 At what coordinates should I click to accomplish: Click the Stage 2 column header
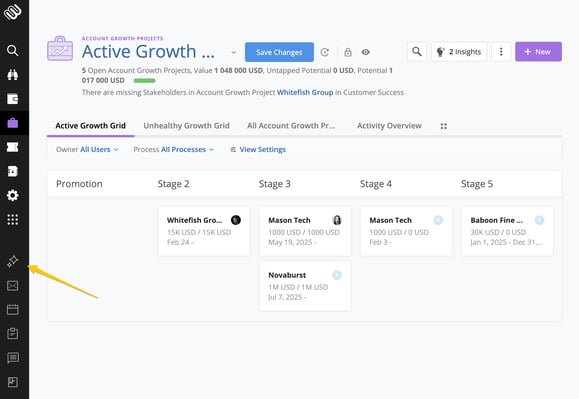tap(174, 184)
